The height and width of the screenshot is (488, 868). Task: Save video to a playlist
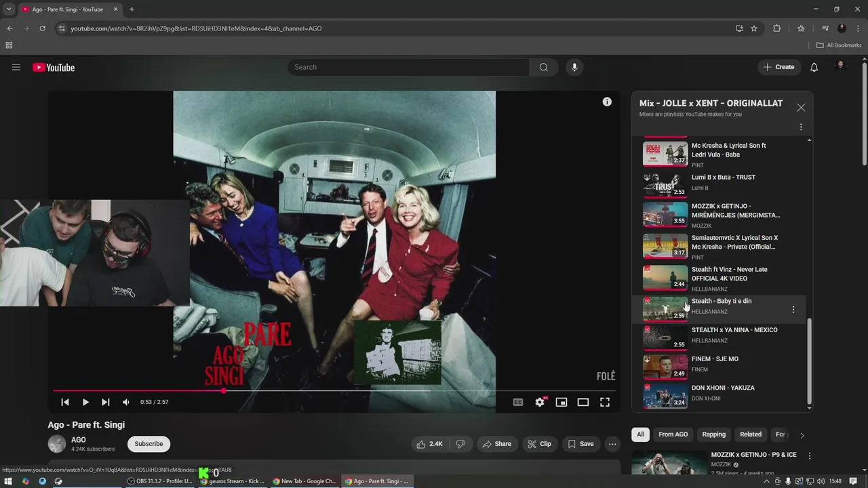(580, 444)
